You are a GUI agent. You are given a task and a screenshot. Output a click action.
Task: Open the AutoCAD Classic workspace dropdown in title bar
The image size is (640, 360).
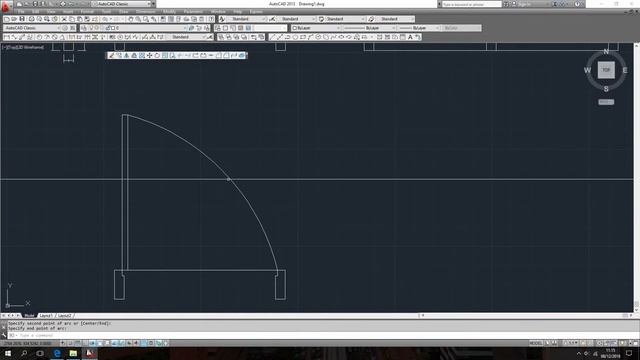pyautogui.click(x=124, y=4)
